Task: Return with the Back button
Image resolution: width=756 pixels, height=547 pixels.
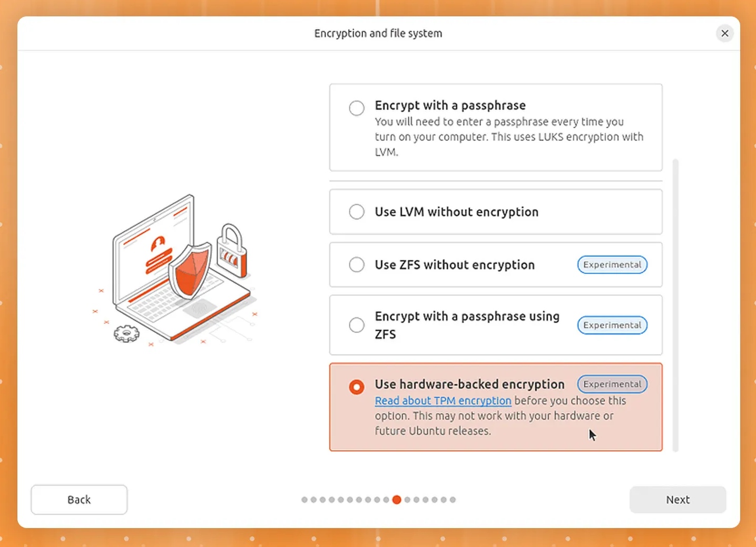Action: tap(79, 500)
